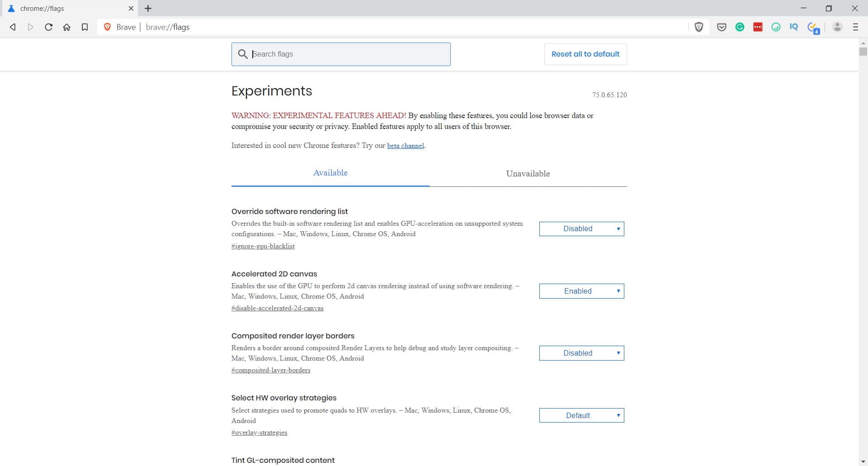
Task: Click the Search flags input field
Action: tap(341, 54)
